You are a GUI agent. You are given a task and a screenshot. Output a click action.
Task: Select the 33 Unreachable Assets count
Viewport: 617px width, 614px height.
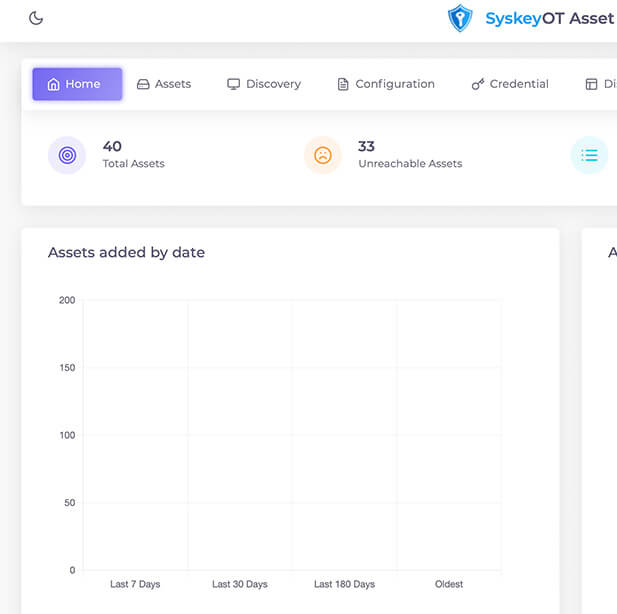click(366, 146)
